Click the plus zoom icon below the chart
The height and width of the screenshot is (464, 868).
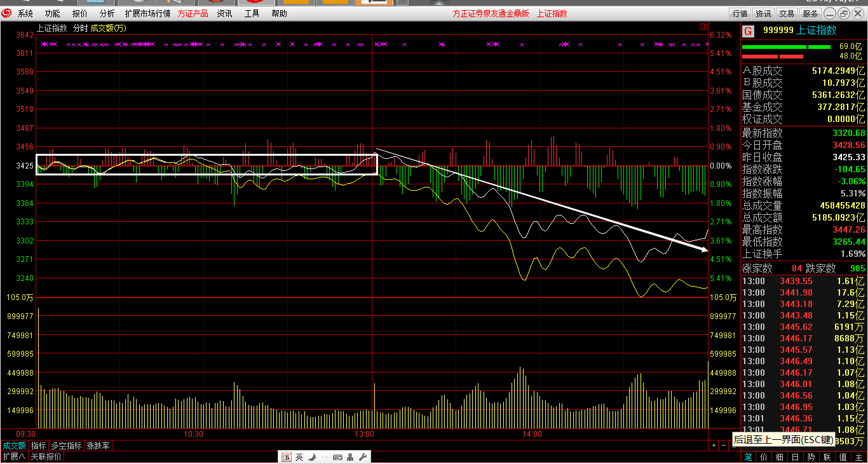[x=714, y=446]
